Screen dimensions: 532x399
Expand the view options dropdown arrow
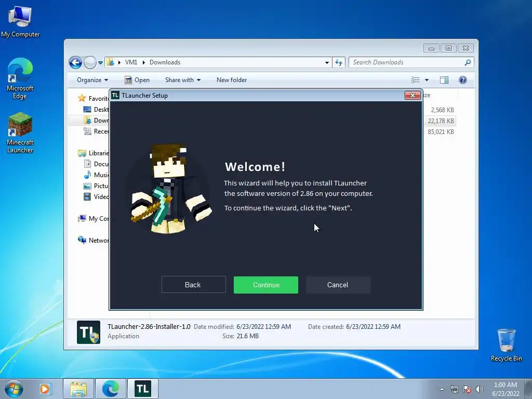pyautogui.click(x=427, y=80)
